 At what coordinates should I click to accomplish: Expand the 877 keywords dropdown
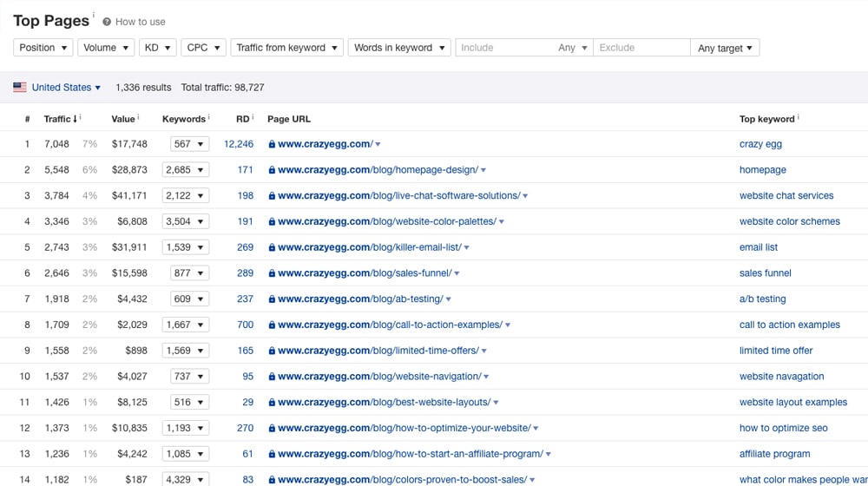pyautogui.click(x=189, y=273)
